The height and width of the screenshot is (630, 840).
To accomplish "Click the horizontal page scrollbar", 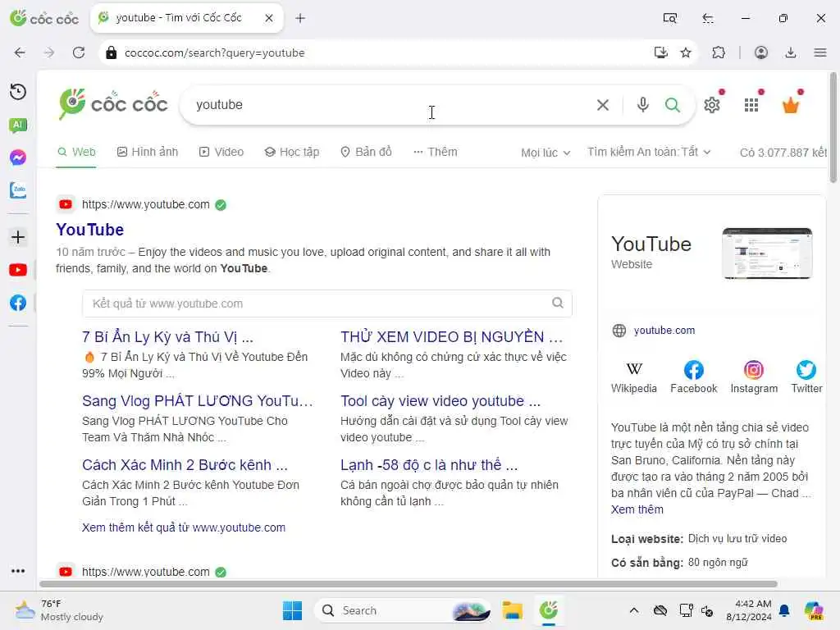I will coord(409,584).
